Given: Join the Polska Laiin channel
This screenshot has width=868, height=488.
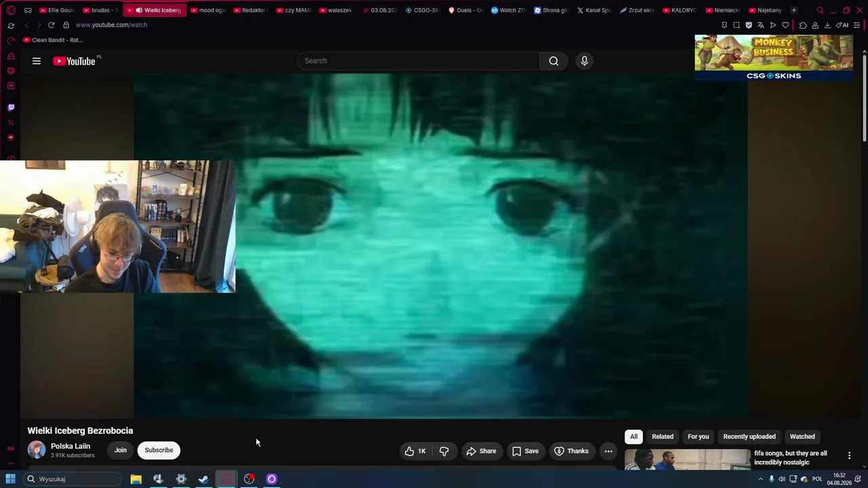Looking at the screenshot, I should pos(121,450).
